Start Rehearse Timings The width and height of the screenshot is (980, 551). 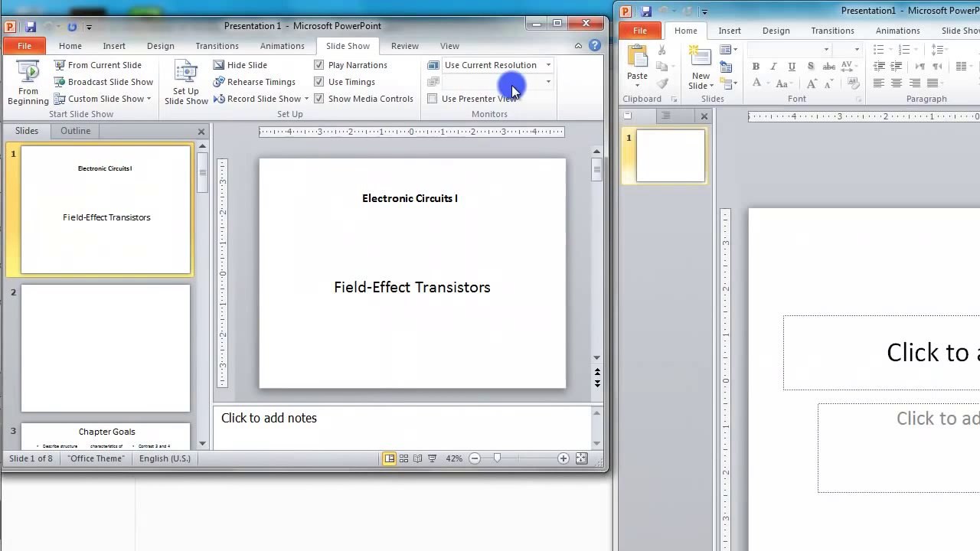pyautogui.click(x=254, y=82)
